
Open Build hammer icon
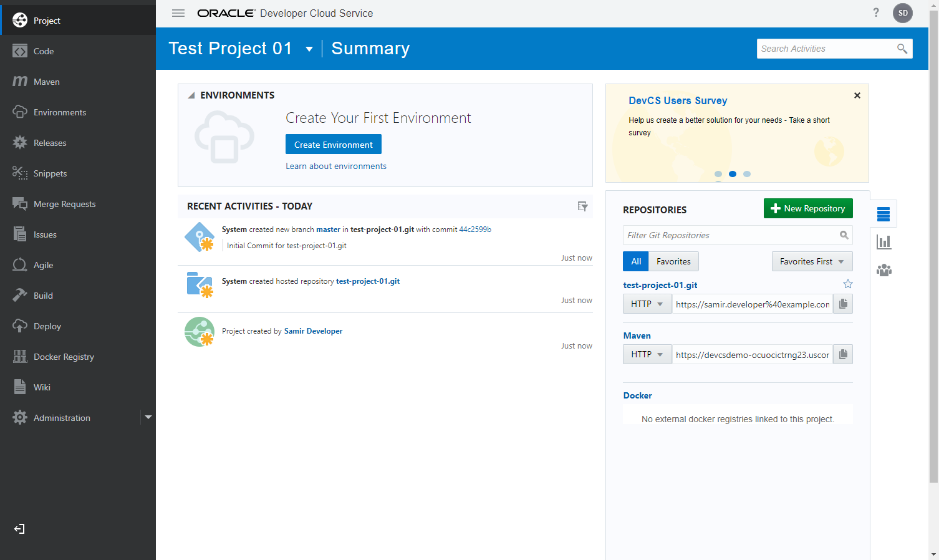(x=20, y=296)
